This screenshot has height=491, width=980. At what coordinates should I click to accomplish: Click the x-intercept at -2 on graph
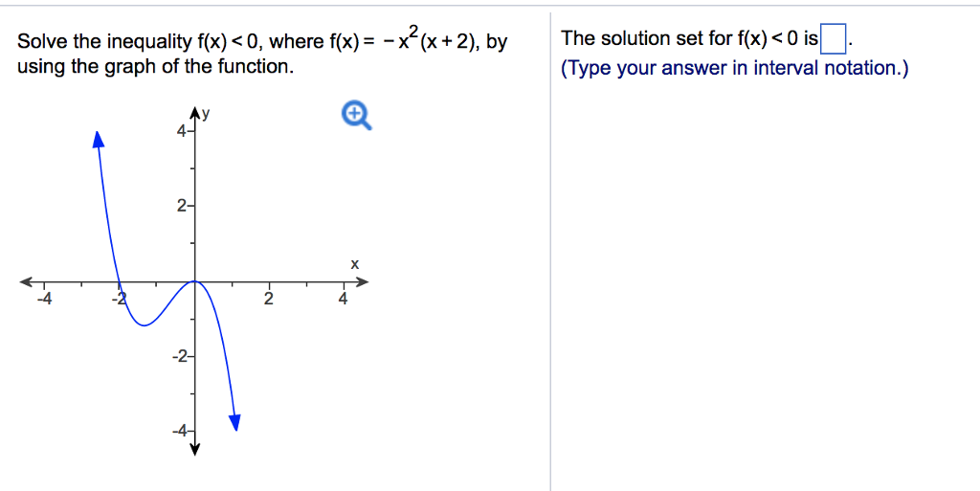tap(120, 281)
